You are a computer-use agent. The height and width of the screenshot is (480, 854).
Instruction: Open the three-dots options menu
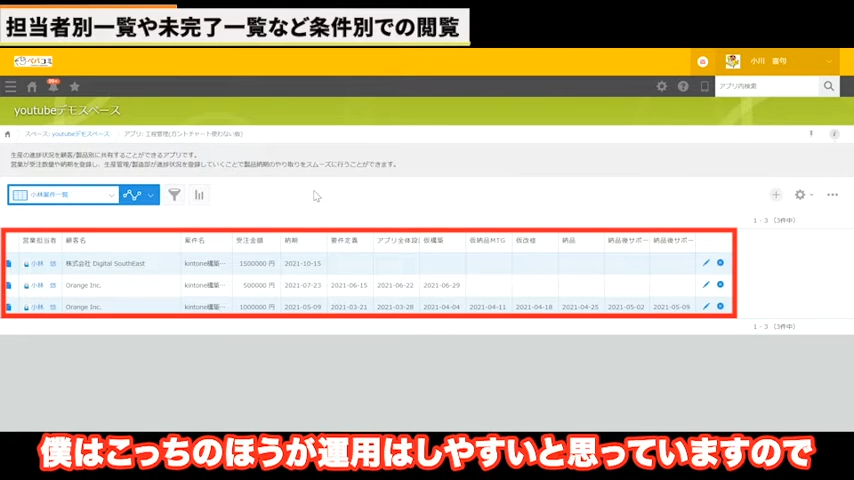click(x=832, y=195)
